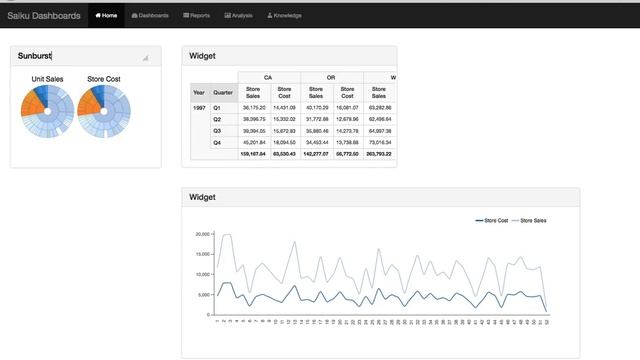Click the Year column header

pyautogui.click(x=199, y=93)
